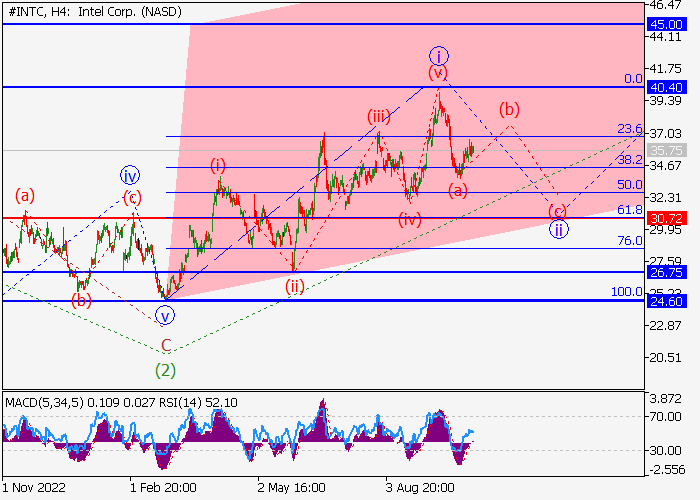This screenshot has width=700, height=500.
Task: Click the '3 Aug 20:00' date label
Action: tap(420, 488)
